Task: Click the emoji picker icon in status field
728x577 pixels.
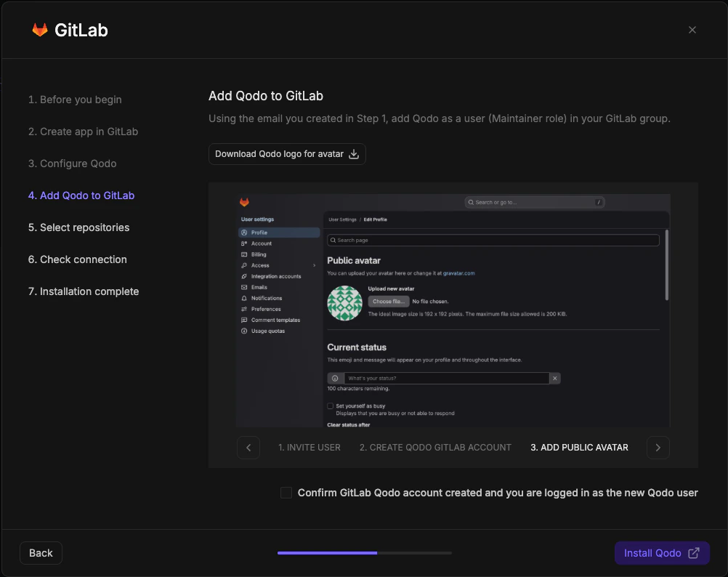Action: click(335, 379)
